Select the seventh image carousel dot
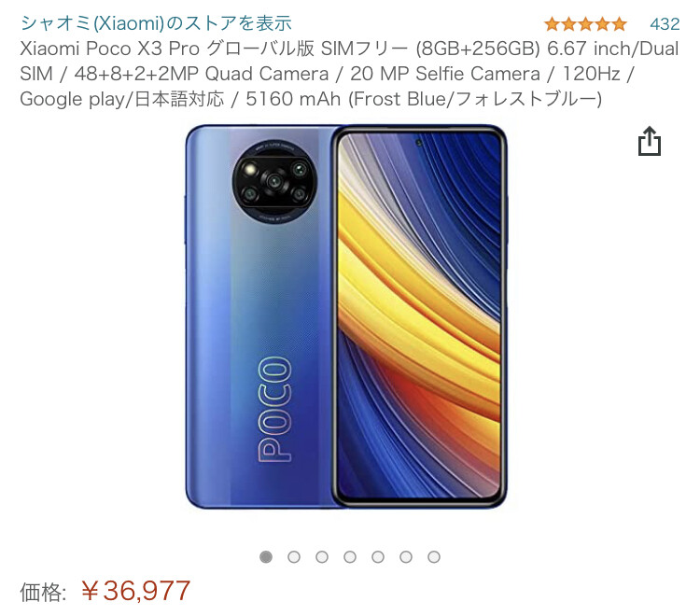Image resolution: width=700 pixels, height=616 pixels. point(434,557)
